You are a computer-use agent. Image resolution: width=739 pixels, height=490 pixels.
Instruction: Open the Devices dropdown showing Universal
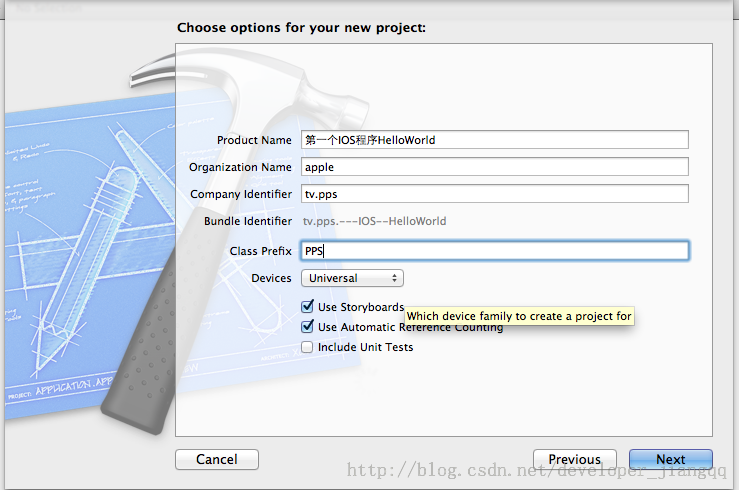pyautogui.click(x=354, y=278)
